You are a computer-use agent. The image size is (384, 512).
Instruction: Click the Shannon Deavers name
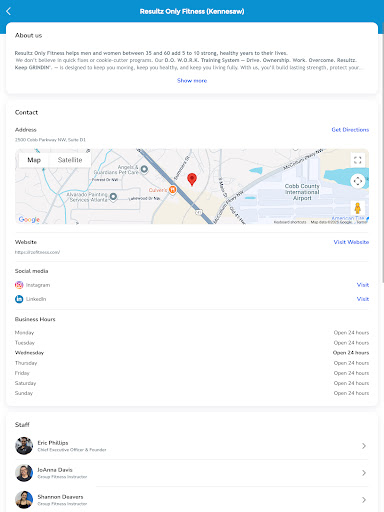point(60,497)
